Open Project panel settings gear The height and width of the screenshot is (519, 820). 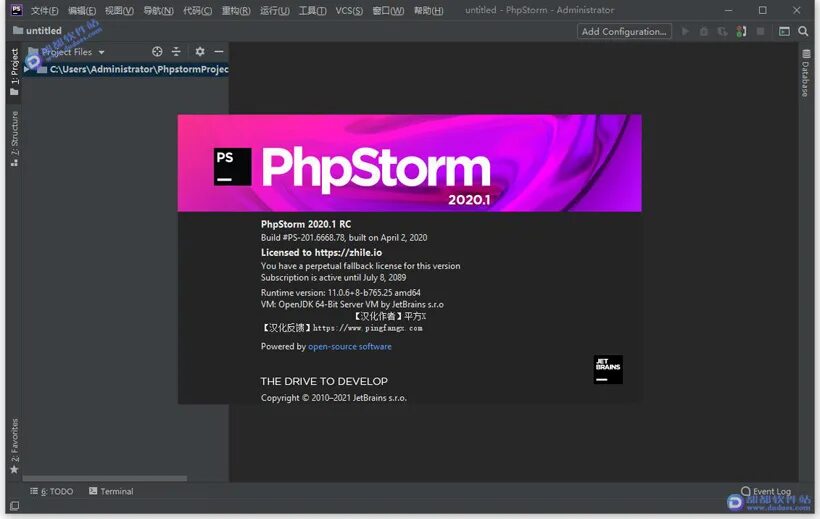(x=200, y=51)
